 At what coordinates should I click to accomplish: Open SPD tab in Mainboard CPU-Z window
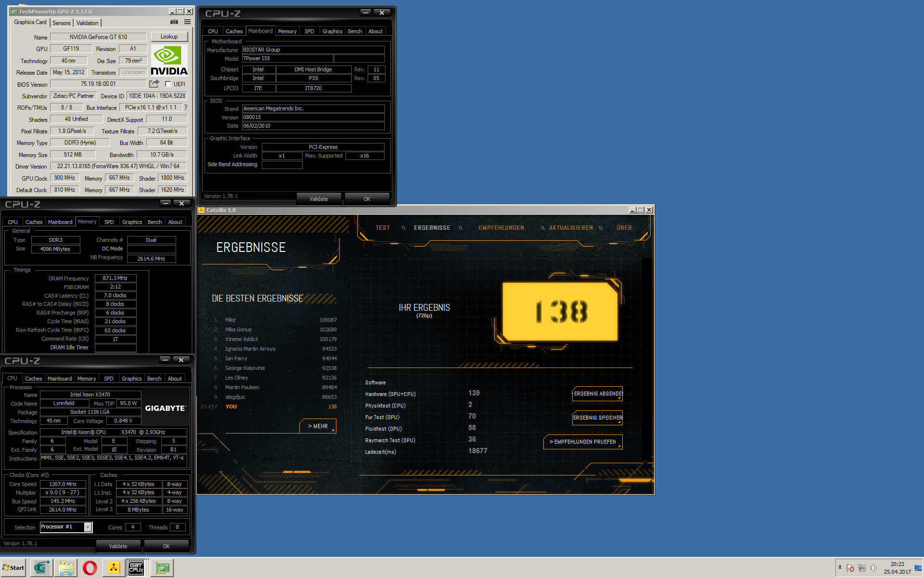(x=309, y=31)
